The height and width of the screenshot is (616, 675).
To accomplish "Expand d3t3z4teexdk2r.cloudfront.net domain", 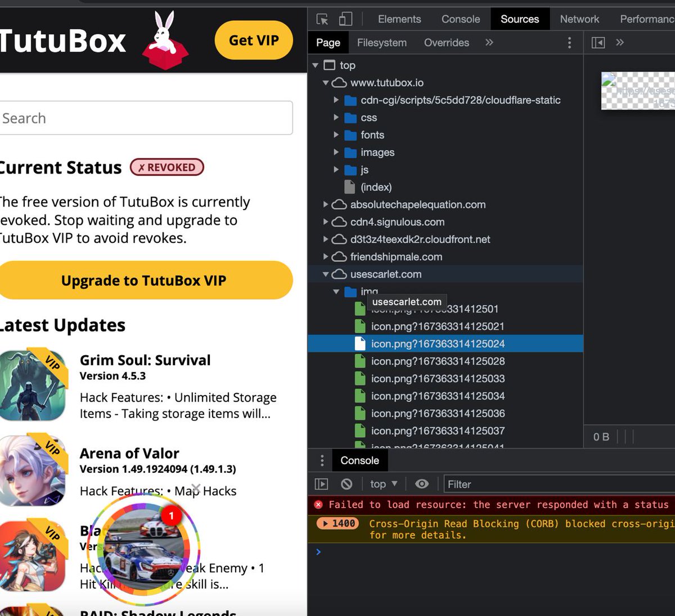I will (326, 239).
